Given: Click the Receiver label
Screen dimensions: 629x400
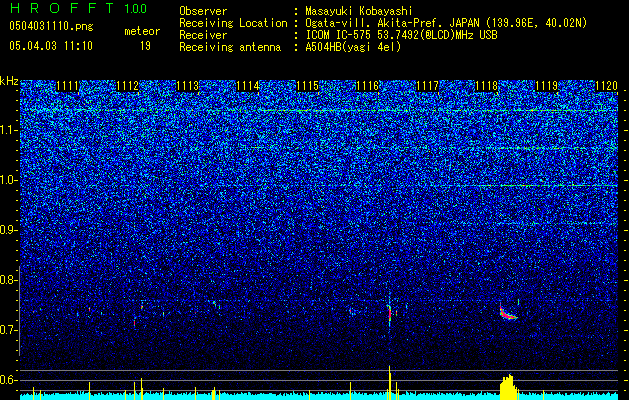Looking at the screenshot, I should coord(203,35).
